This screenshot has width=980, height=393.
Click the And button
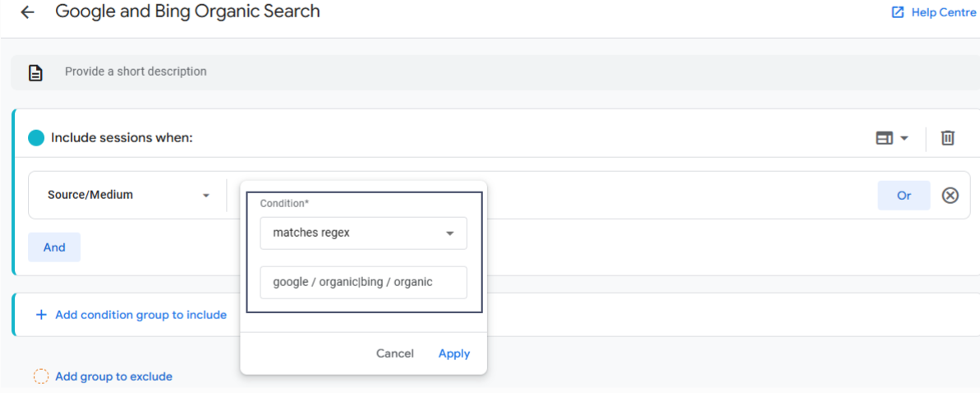[x=54, y=247]
